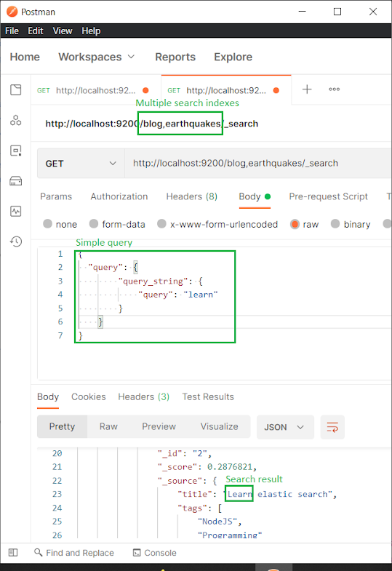This screenshot has height=571, width=392.
Task: Open the tab options ellipsis menu
Action: click(x=334, y=89)
